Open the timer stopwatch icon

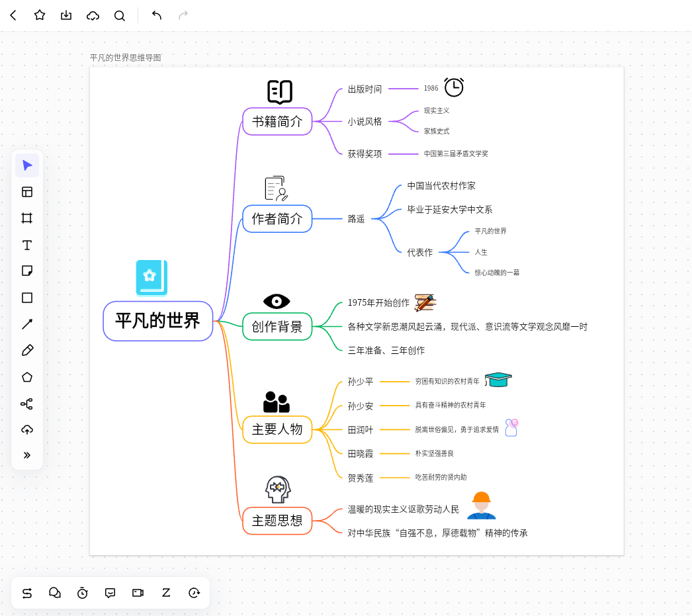click(x=83, y=593)
